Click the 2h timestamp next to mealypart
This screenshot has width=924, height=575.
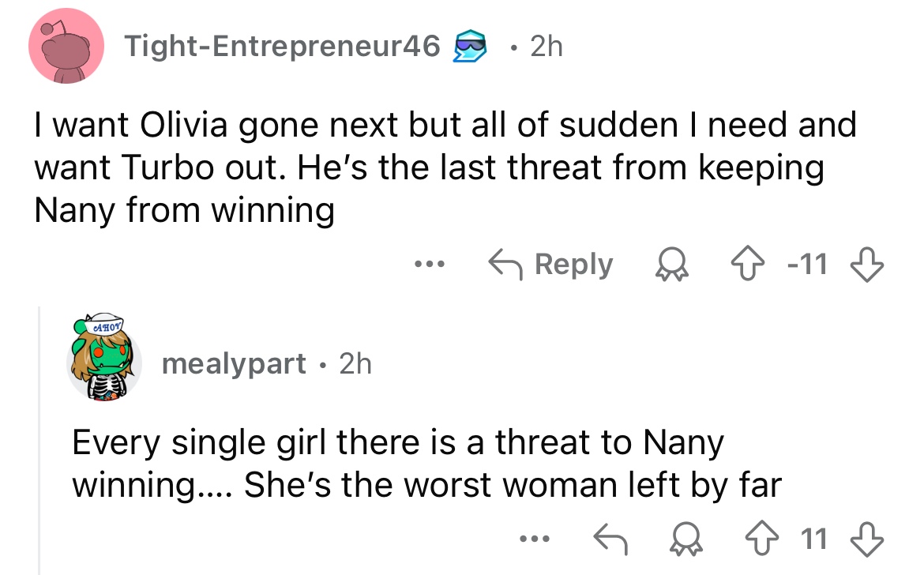(355, 363)
